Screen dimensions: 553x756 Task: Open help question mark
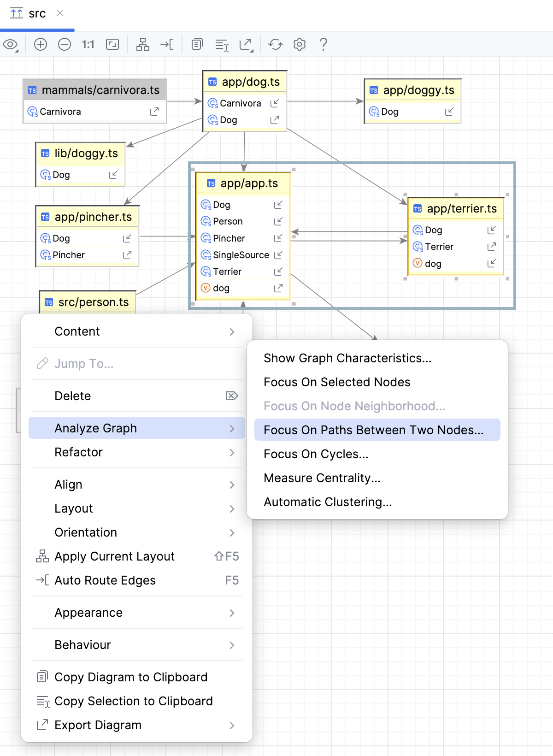[324, 44]
